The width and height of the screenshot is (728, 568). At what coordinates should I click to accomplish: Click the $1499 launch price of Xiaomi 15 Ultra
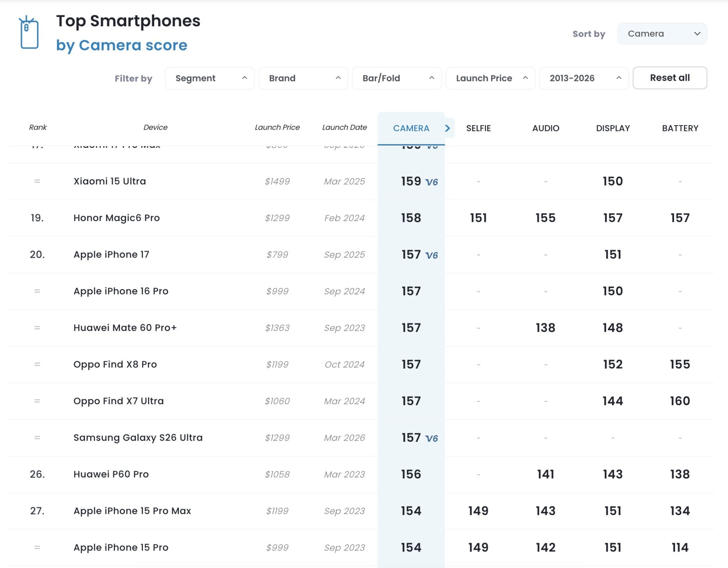(277, 181)
